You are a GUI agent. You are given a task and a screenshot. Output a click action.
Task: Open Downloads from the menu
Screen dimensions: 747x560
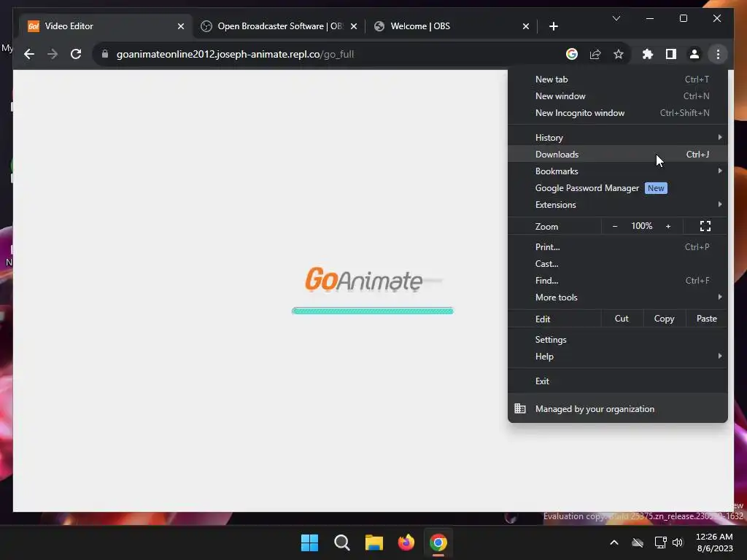(x=617, y=155)
